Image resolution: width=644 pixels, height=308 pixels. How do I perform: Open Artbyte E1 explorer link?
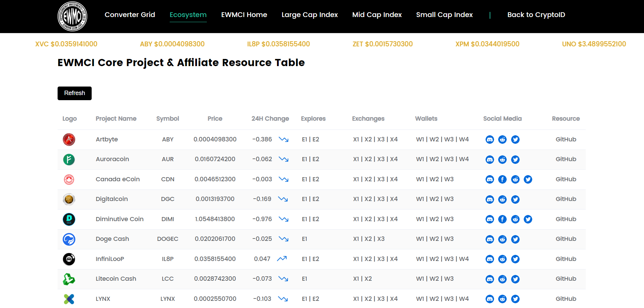click(305, 139)
